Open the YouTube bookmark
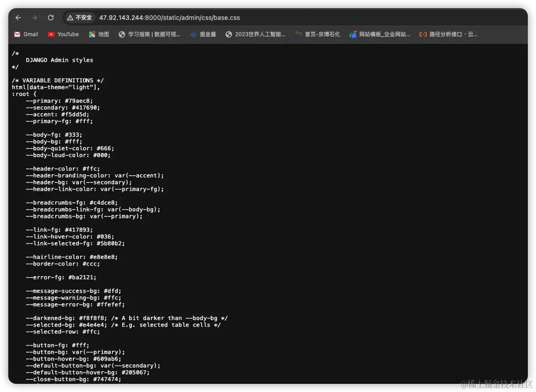 [63, 34]
